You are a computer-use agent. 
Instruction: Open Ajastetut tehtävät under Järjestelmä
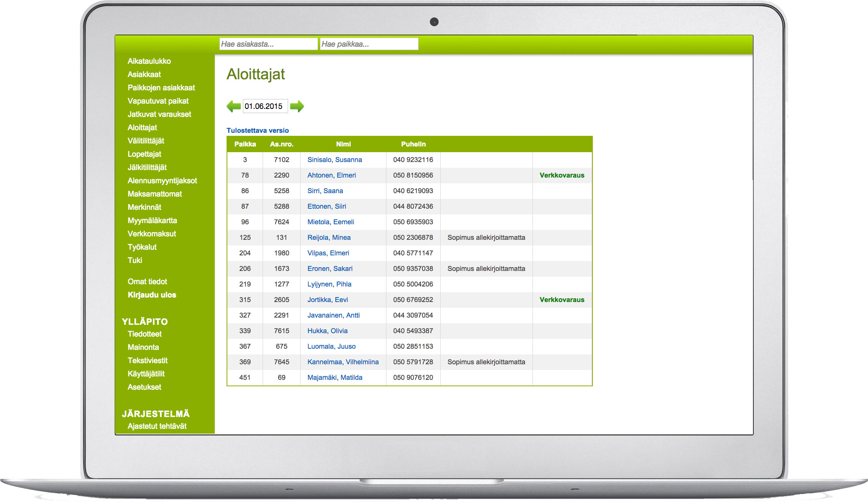point(157,426)
